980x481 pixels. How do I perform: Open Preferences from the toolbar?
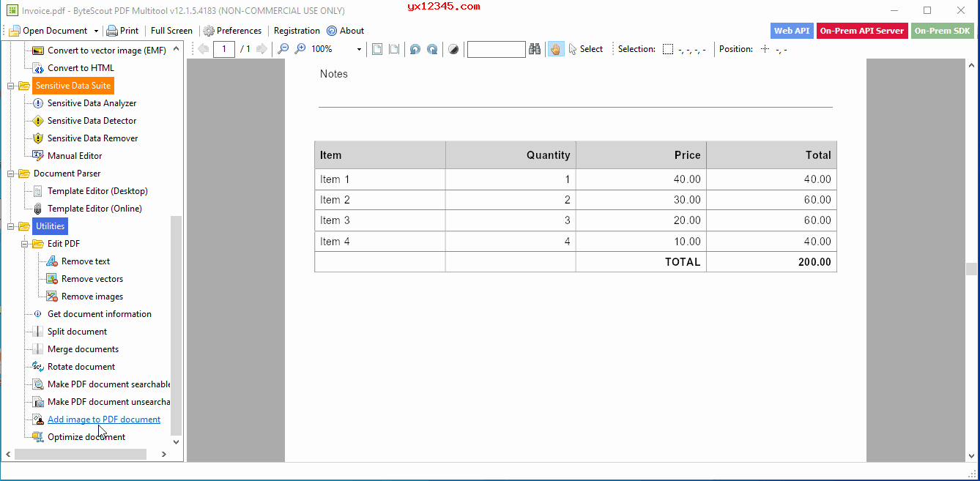pyautogui.click(x=231, y=31)
